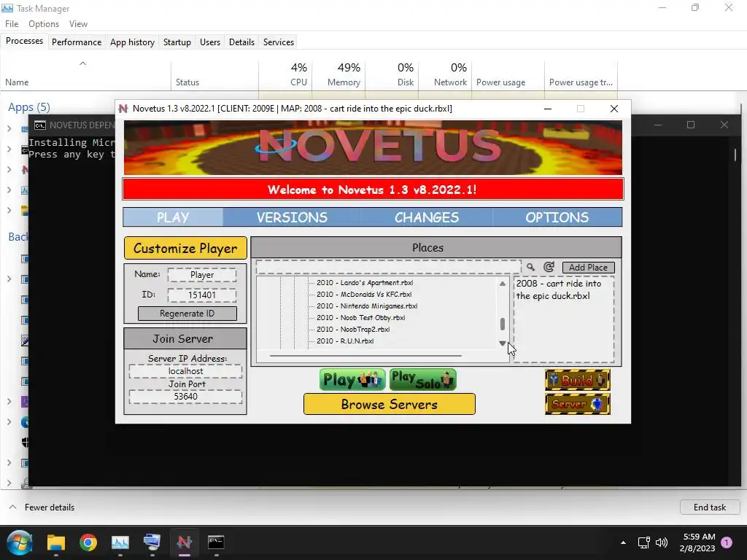Select 2010 - NoobTrap2.rbxl
This screenshot has height=560, width=747.
point(353,329)
